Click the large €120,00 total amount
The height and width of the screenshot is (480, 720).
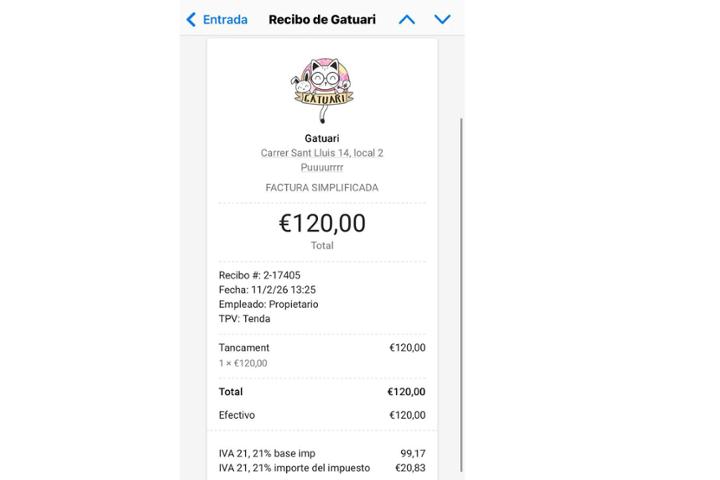[x=322, y=223]
